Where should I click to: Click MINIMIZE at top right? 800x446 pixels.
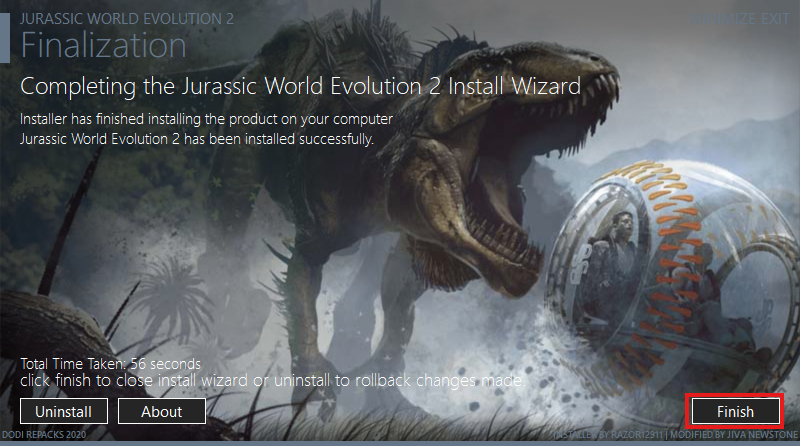[x=722, y=19]
